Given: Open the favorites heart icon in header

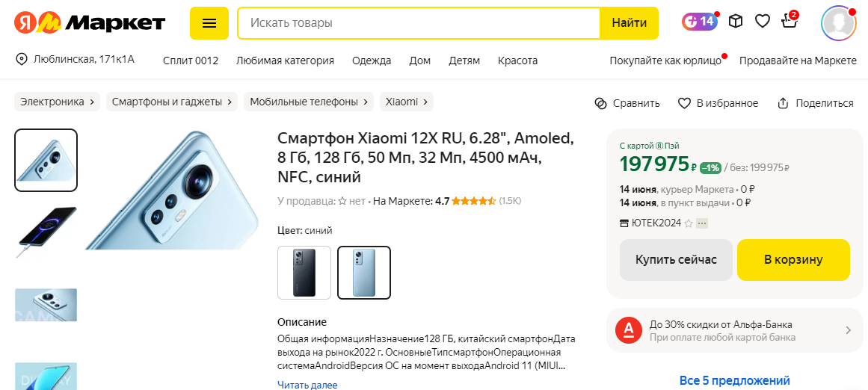Looking at the screenshot, I should coord(763,22).
